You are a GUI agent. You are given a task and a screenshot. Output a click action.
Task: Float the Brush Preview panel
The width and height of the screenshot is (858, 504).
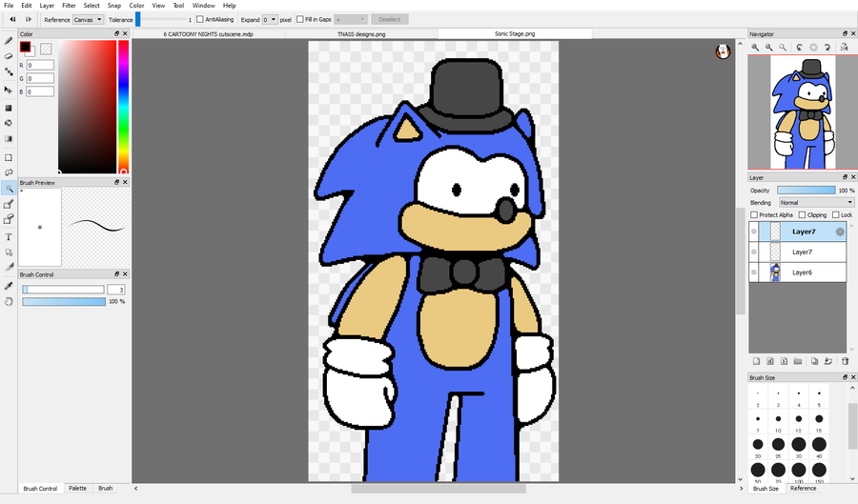tap(116, 182)
